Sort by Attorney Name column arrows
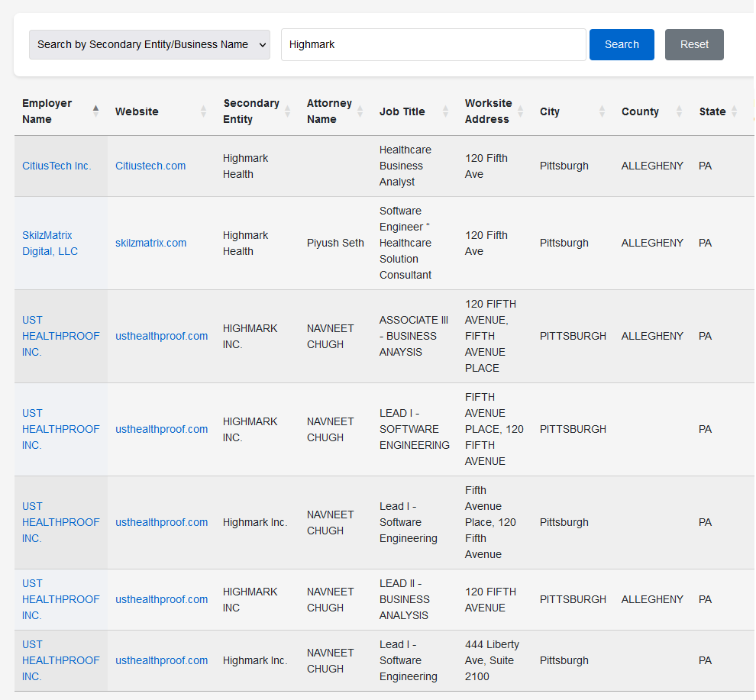The height and width of the screenshot is (700, 756). point(360,111)
